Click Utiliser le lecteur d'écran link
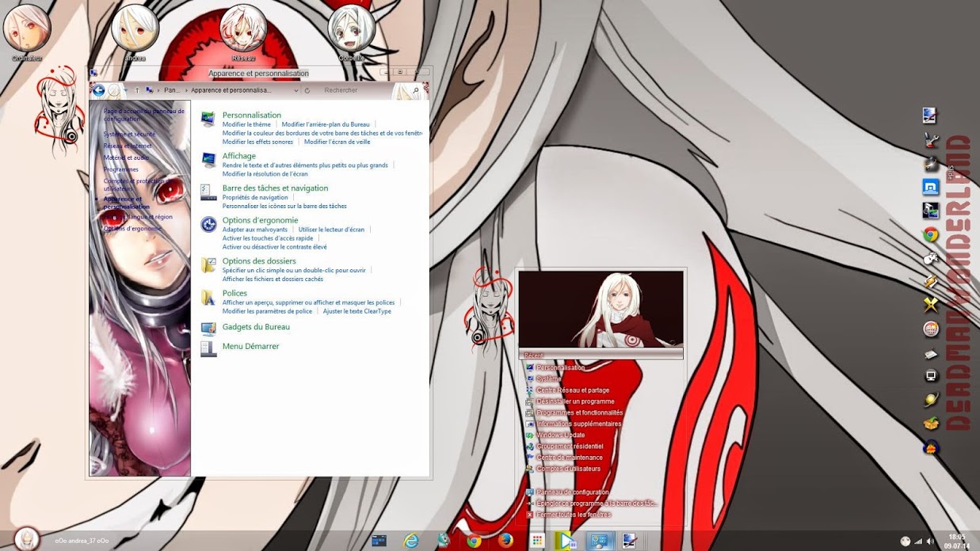The height and width of the screenshot is (551, 980). (331, 230)
